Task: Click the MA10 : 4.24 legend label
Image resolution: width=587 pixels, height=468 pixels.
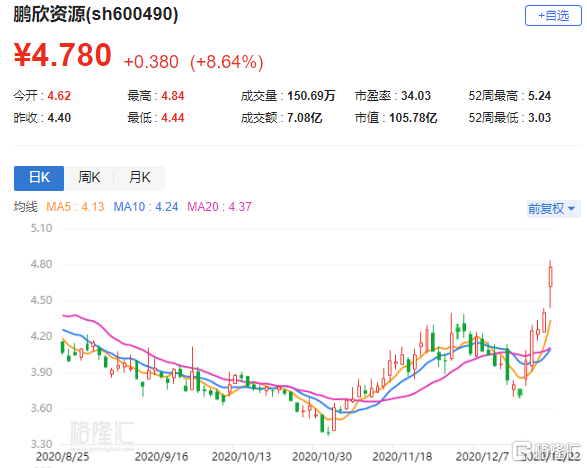Action: click(x=146, y=207)
